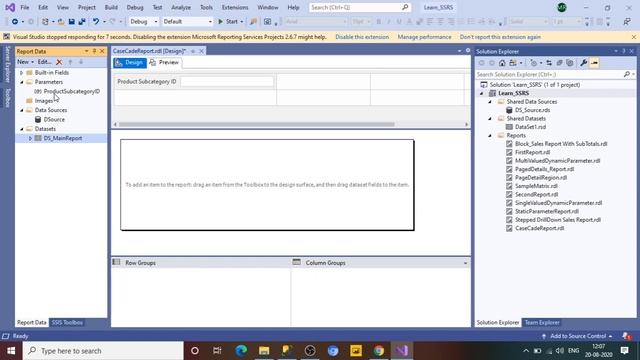Click the Product Subcategory ID input box

click(x=227, y=82)
